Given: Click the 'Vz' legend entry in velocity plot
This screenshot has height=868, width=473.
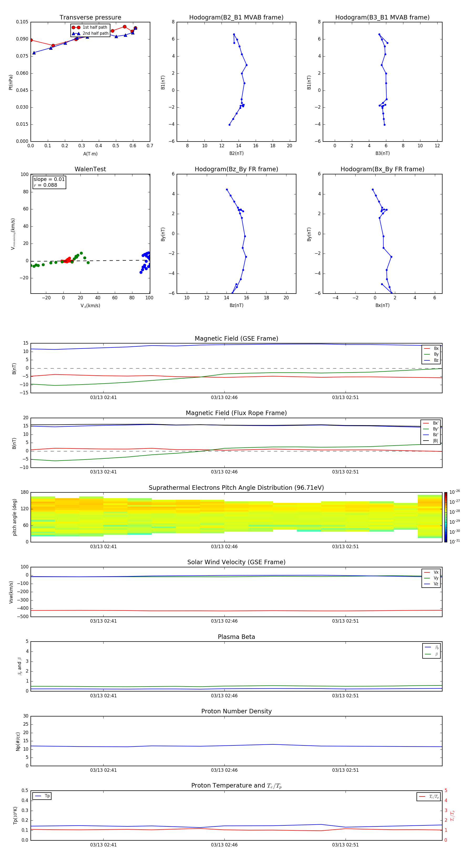Looking at the screenshot, I should [x=431, y=584].
